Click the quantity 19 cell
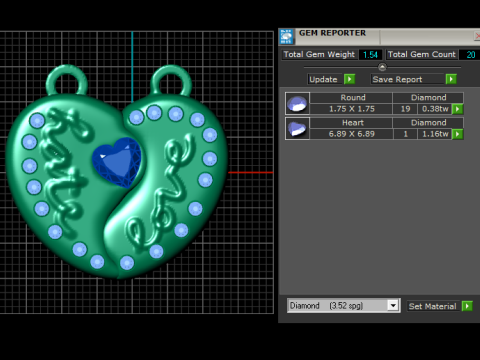The image size is (480, 360). (405, 109)
